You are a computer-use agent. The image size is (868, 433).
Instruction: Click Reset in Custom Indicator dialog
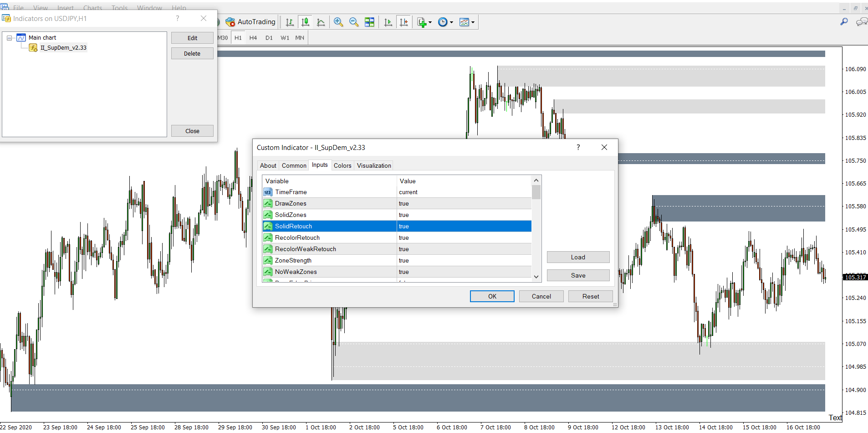591,297
